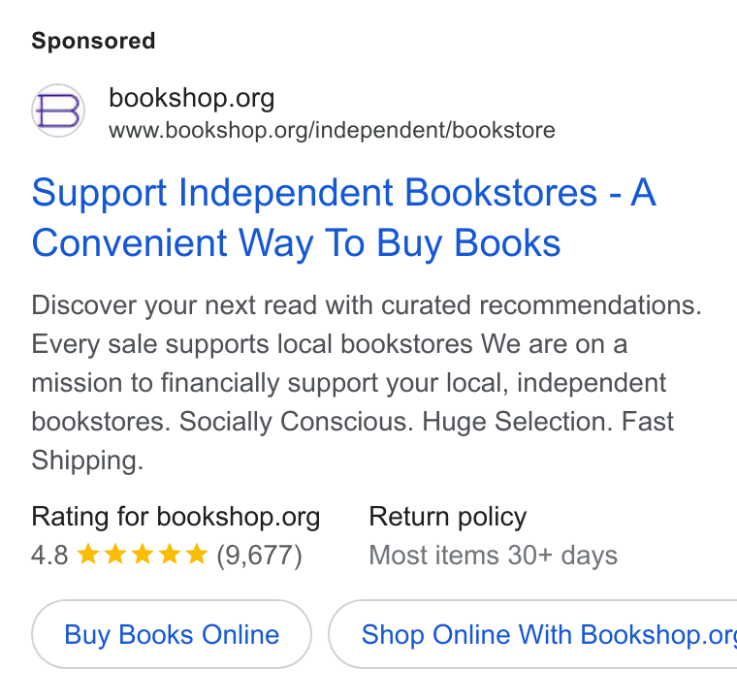
Task: Click the first gold rating star
Action: [88, 554]
